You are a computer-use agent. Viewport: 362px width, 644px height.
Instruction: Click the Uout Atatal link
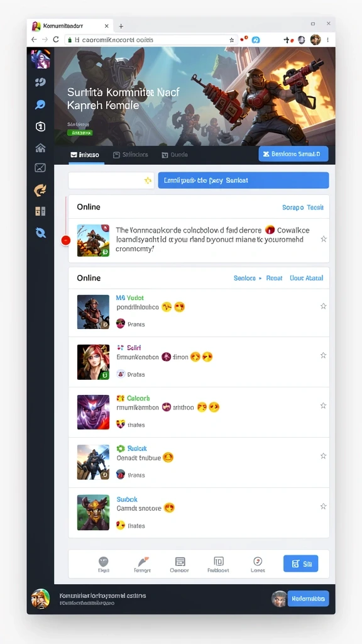[x=307, y=278]
